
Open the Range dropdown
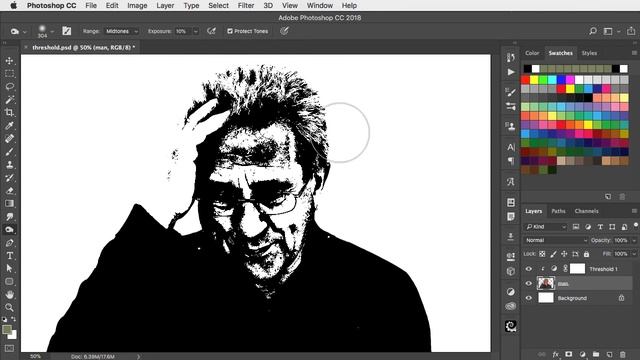[122, 31]
